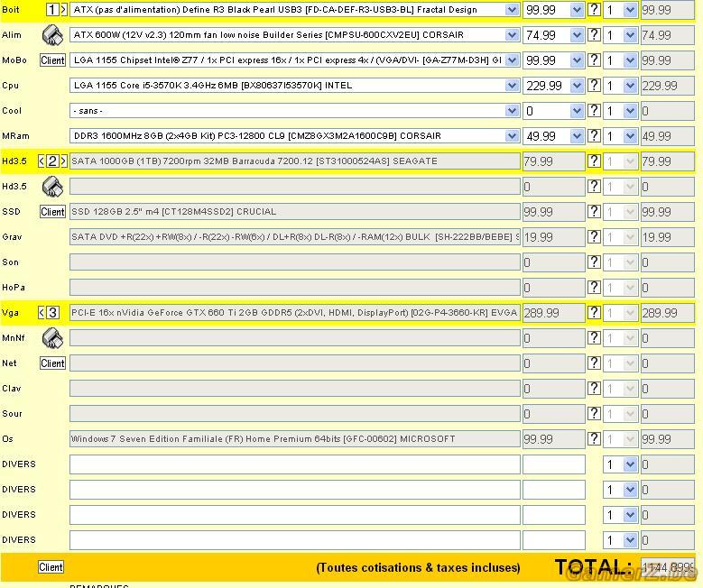Click the Seagate Barracuda hard drive field
Viewport: 703px width, 588px height.
pos(294,161)
